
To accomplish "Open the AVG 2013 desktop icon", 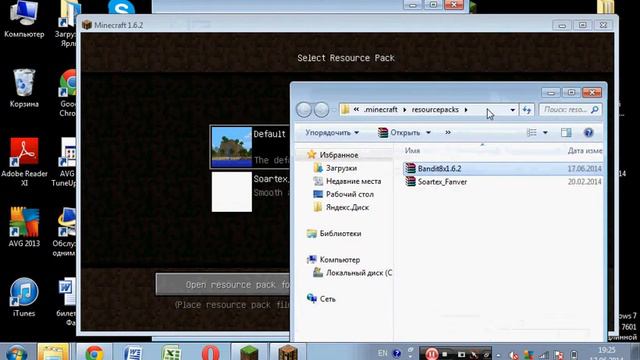I will tap(24, 227).
